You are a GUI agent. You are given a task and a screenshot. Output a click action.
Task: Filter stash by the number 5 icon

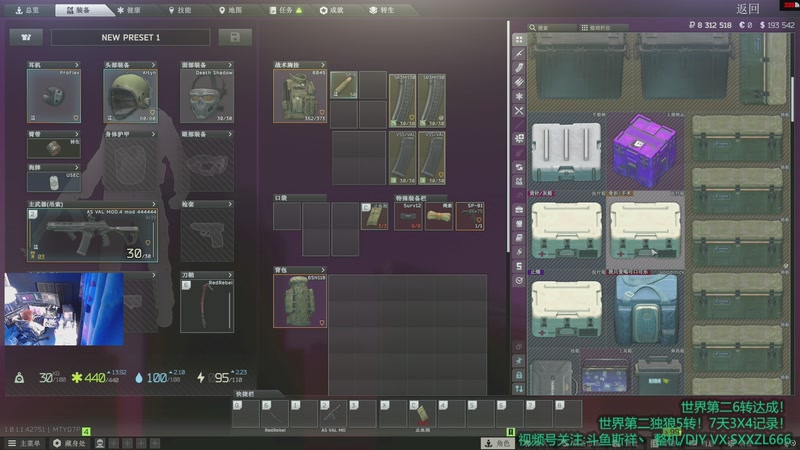tap(519, 266)
